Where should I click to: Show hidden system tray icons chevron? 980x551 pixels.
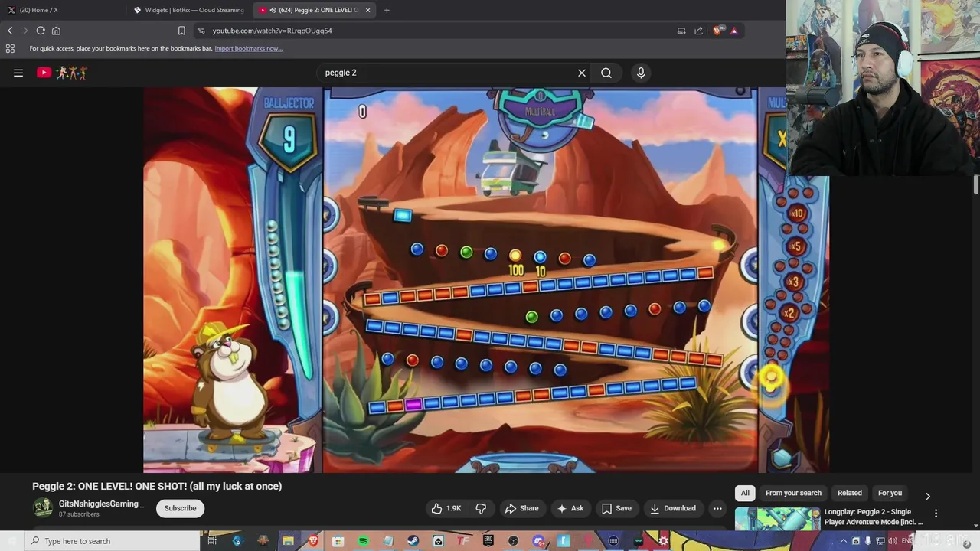point(844,541)
